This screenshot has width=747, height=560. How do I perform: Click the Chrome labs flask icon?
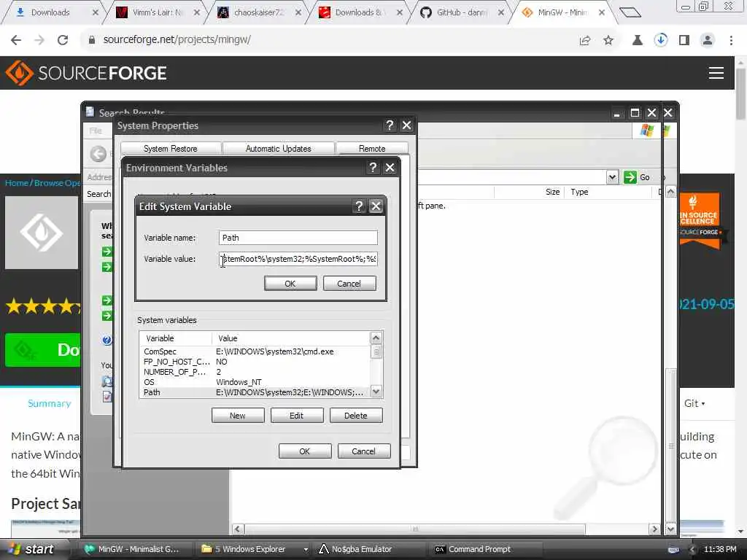coord(637,40)
